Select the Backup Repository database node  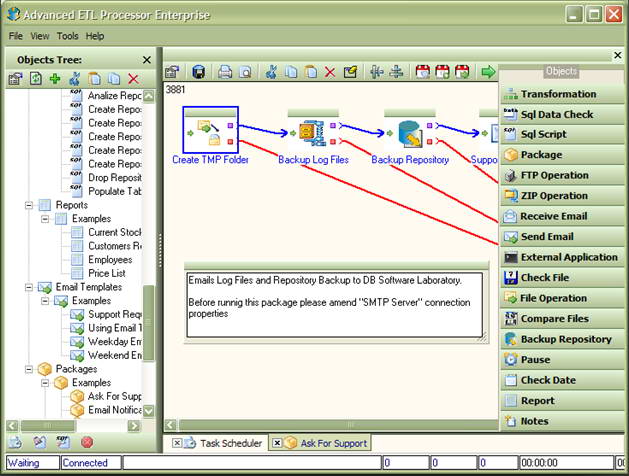pos(410,133)
